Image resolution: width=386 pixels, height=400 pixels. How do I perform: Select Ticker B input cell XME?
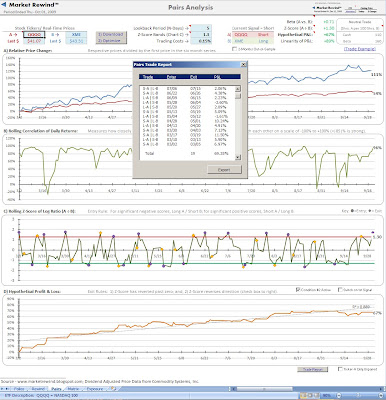tap(76, 35)
